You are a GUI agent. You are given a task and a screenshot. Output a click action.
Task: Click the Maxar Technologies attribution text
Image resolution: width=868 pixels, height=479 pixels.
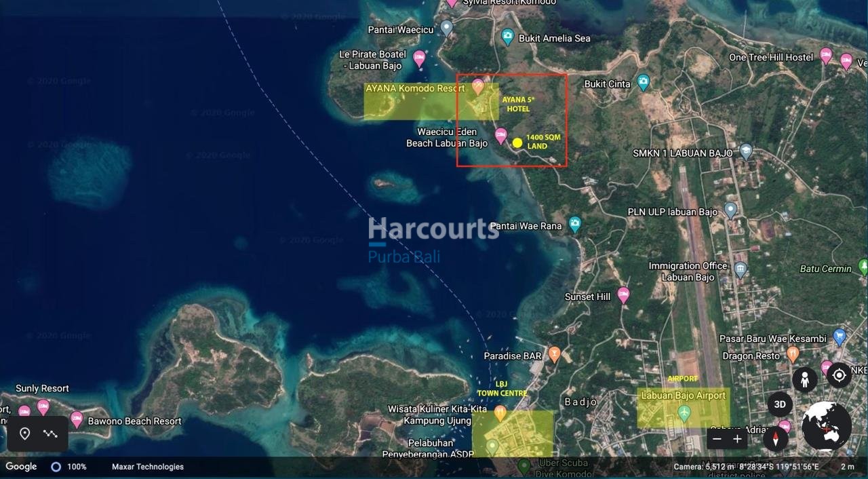(x=148, y=467)
